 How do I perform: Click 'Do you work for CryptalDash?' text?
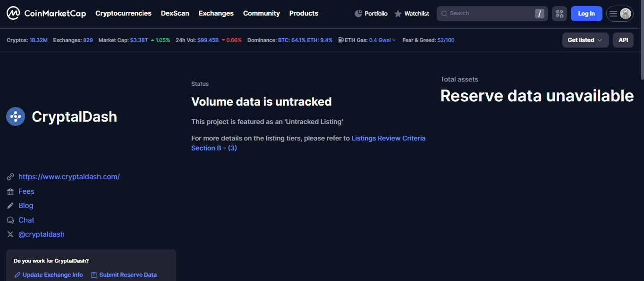(51, 261)
